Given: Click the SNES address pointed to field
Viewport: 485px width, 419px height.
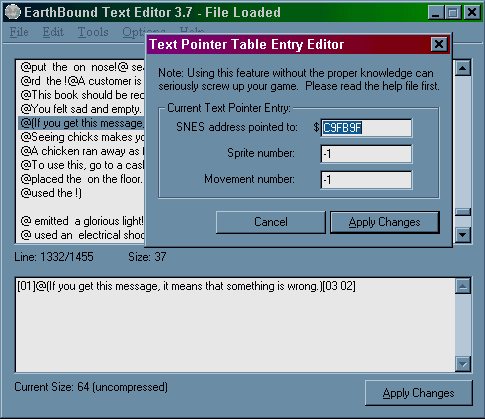Looking at the screenshot, I should pos(366,128).
